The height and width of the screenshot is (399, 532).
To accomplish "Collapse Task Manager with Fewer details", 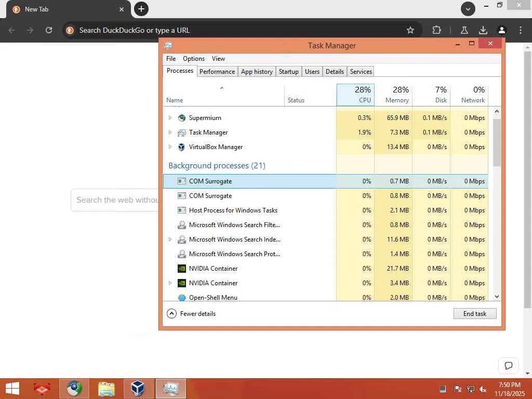I will [191, 314].
